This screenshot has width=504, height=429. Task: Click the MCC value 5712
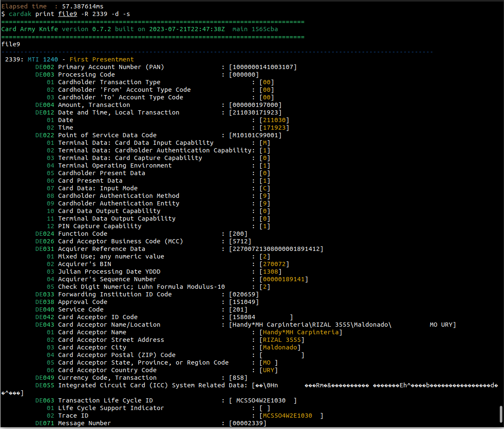pos(240,241)
